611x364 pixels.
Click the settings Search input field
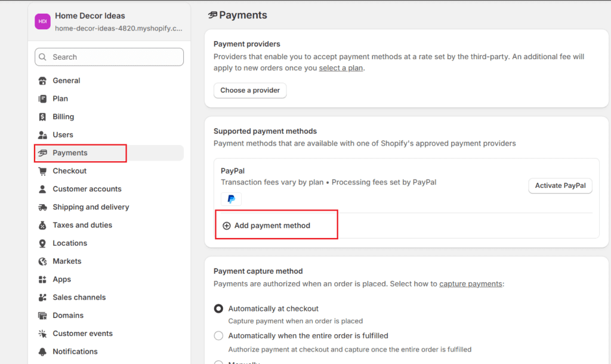tap(109, 57)
